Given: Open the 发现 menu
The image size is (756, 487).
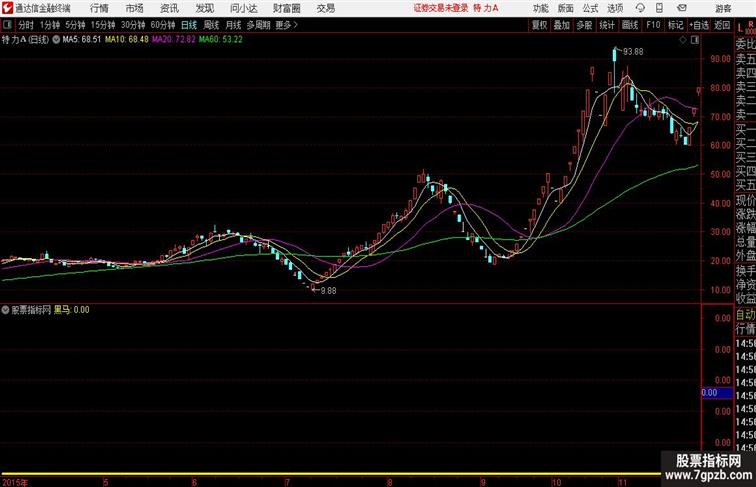Looking at the screenshot, I should [x=204, y=8].
